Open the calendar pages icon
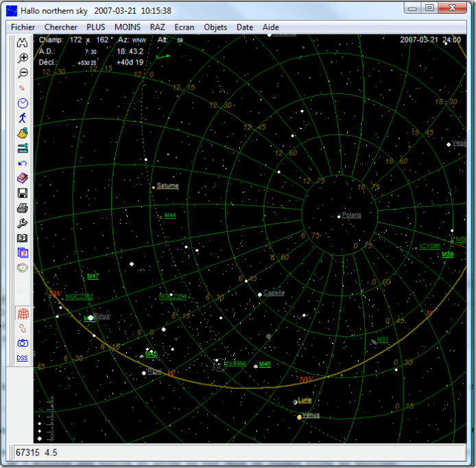The width and height of the screenshot is (476, 468). [x=23, y=253]
